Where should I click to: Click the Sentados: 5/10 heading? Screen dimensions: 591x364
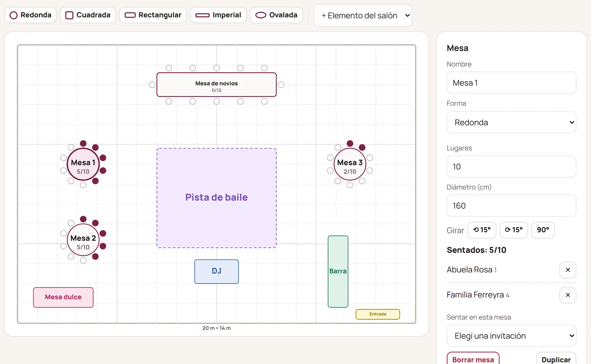click(476, 250)
